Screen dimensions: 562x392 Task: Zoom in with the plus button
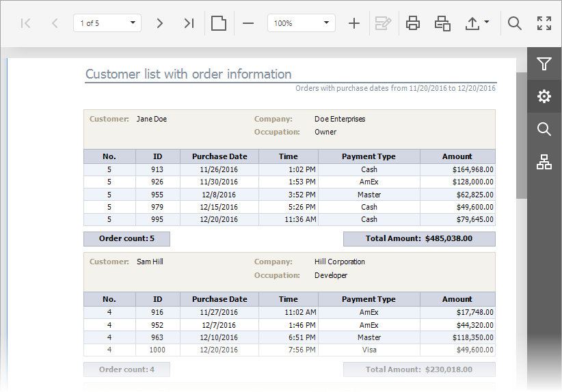click(353, 23)
